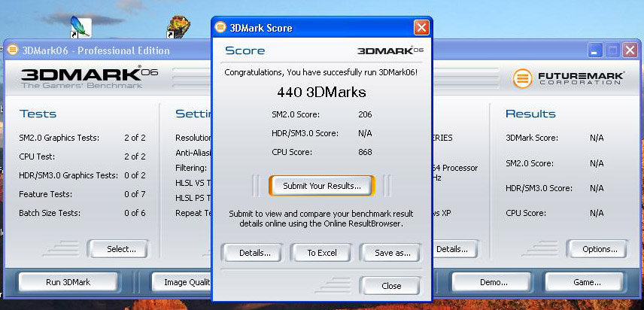Export results with To Excel button
Image resolution: width=644 pixels, height=310 pixels.
pyautogui.click(x=322, y=253)
